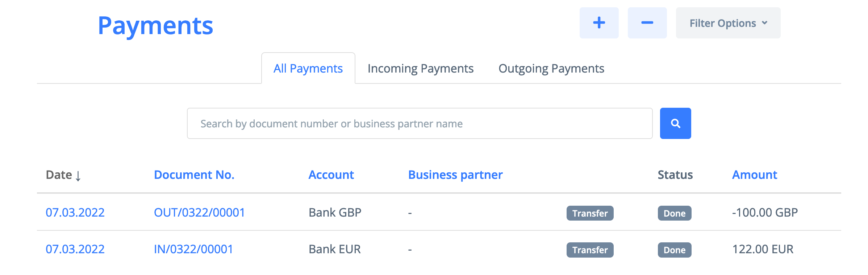
Task: Open the Outgoing Payments tab
Action: (551, 69)
